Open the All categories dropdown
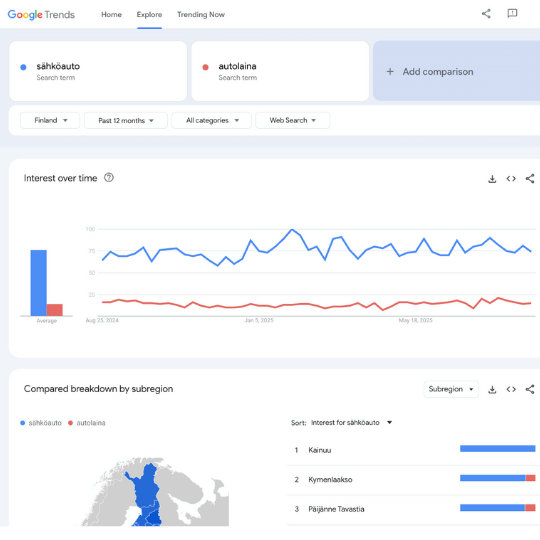The height and width of the screenshot is (540, 540). pyautogui.click(x=211, y=120)
